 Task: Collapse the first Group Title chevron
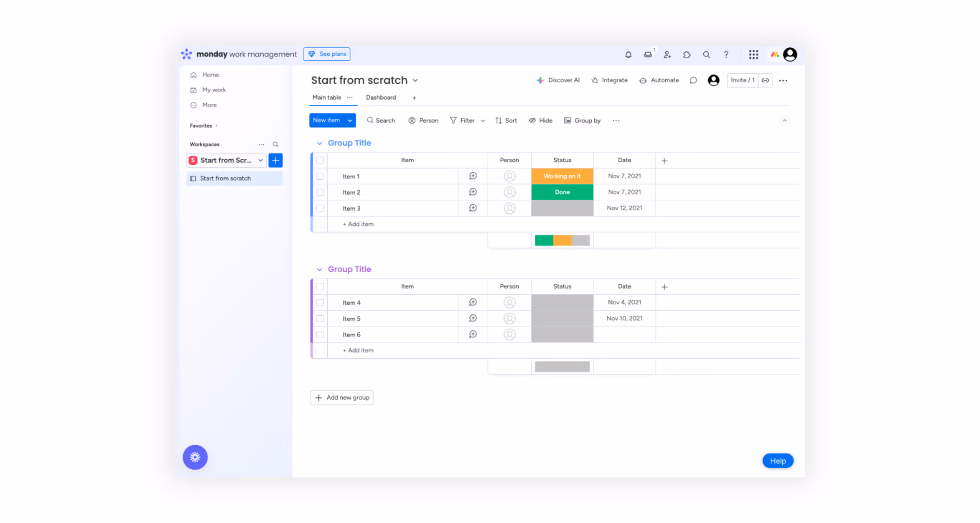coord(319,143)
